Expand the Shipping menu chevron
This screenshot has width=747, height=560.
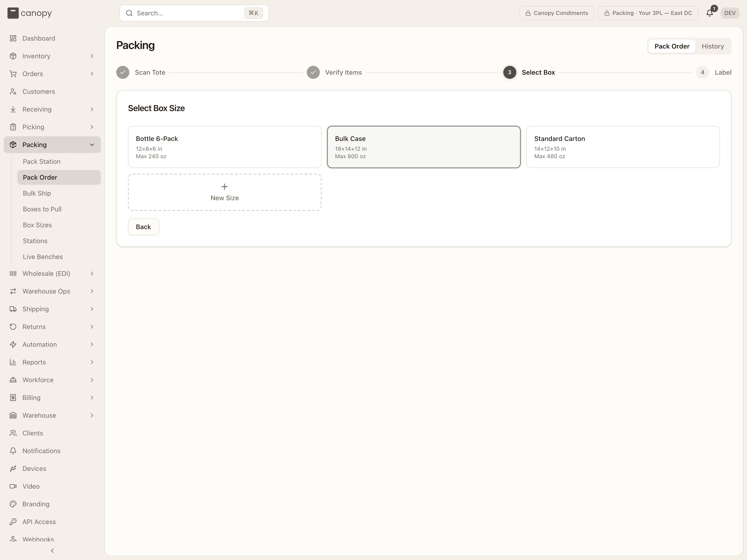click(x=92, y=309)
